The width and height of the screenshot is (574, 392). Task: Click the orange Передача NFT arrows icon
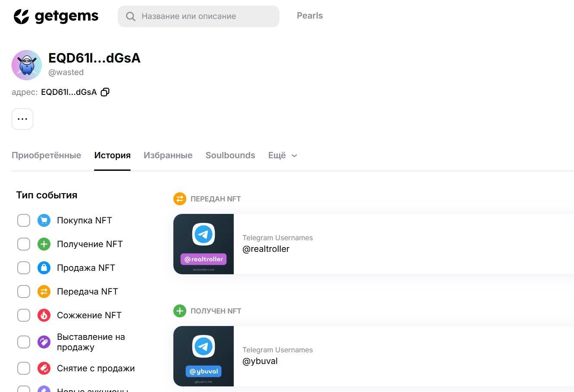point(44,292)
